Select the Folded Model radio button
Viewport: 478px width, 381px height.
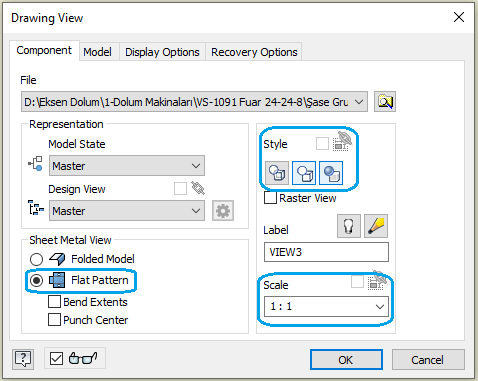coord(36,259)
